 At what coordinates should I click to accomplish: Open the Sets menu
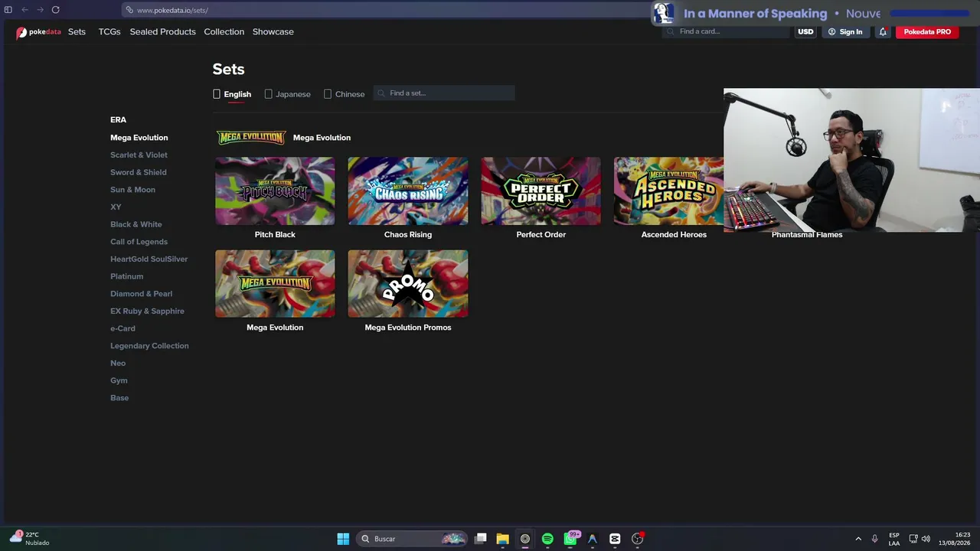77,32
